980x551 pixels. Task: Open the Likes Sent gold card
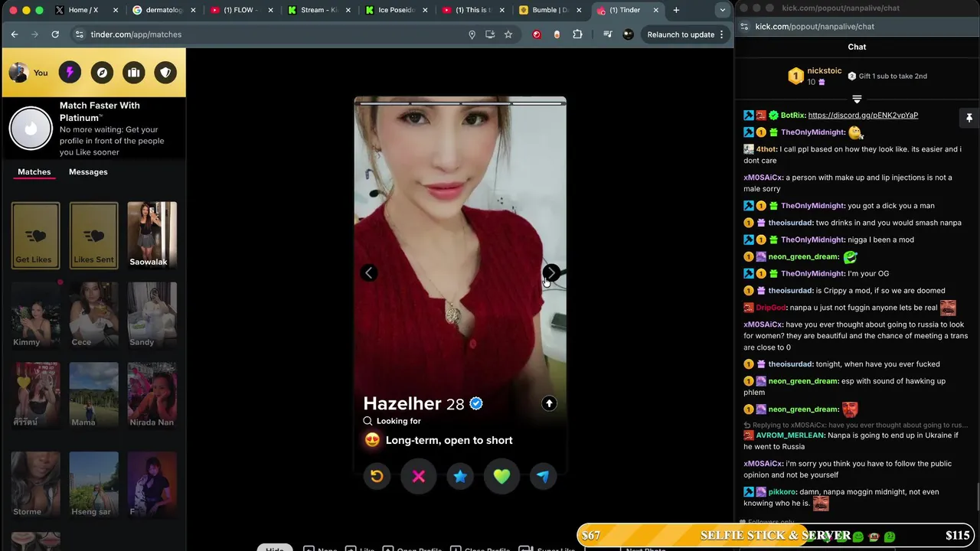coord(94,236)
